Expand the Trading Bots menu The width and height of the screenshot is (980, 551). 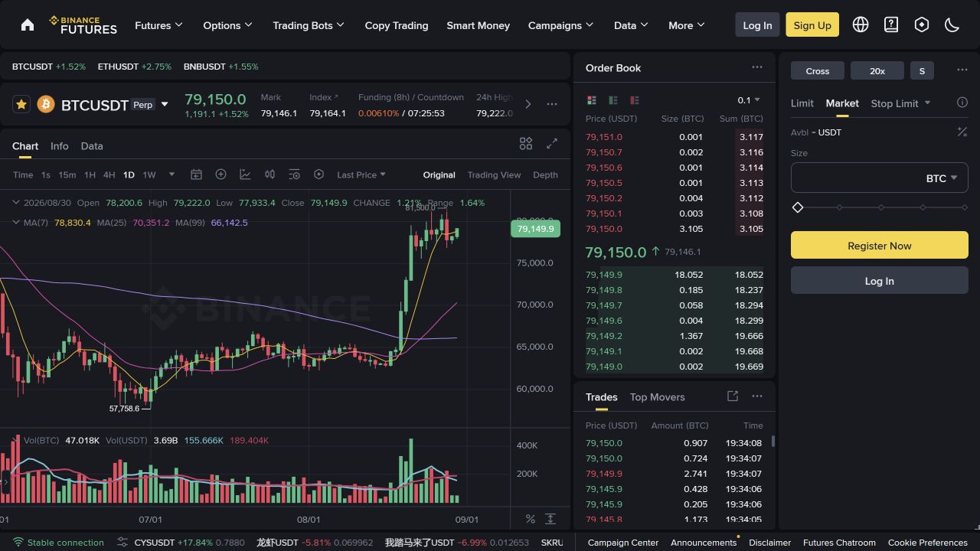(309, 25)
